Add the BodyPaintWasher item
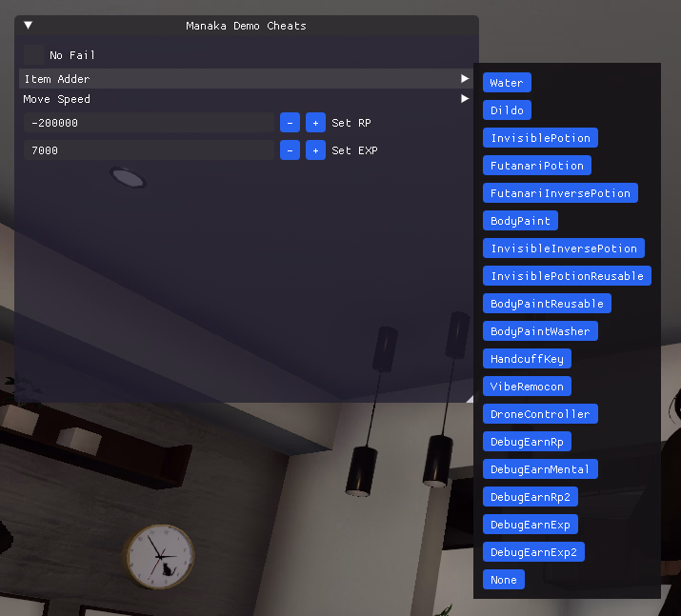 pos(540,330)
